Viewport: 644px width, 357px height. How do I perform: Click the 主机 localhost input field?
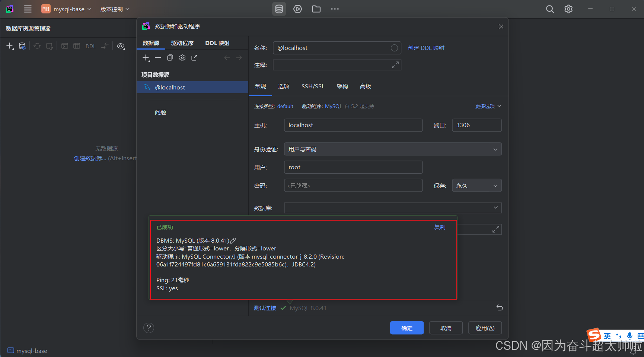click(x=353, y=125)
